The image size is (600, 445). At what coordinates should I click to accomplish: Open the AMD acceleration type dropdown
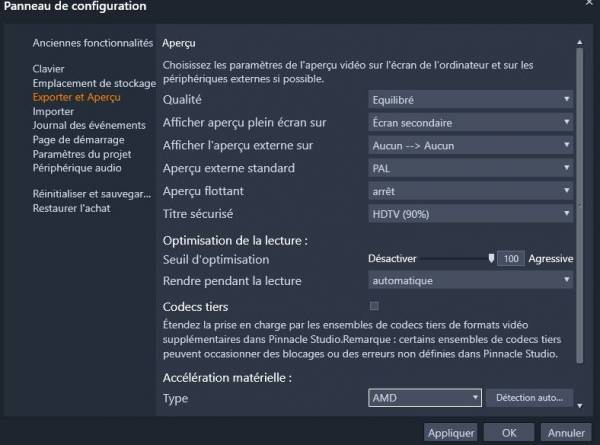(x=426, y=398)
